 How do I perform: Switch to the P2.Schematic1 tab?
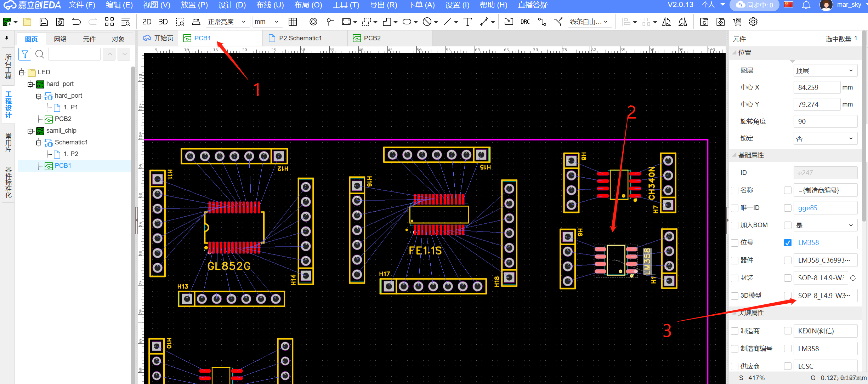tap(300, 38)
